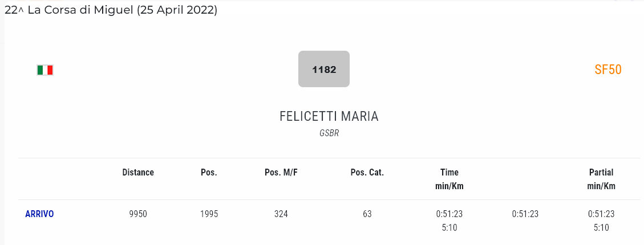Click the category position value 63
Viewport: 644px width, 245px height.
367,214
